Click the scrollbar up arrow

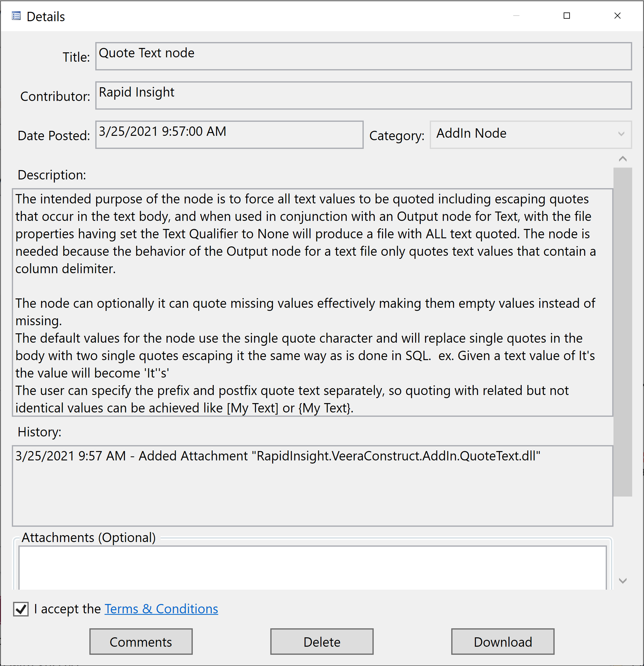click(x=623, y=159)
